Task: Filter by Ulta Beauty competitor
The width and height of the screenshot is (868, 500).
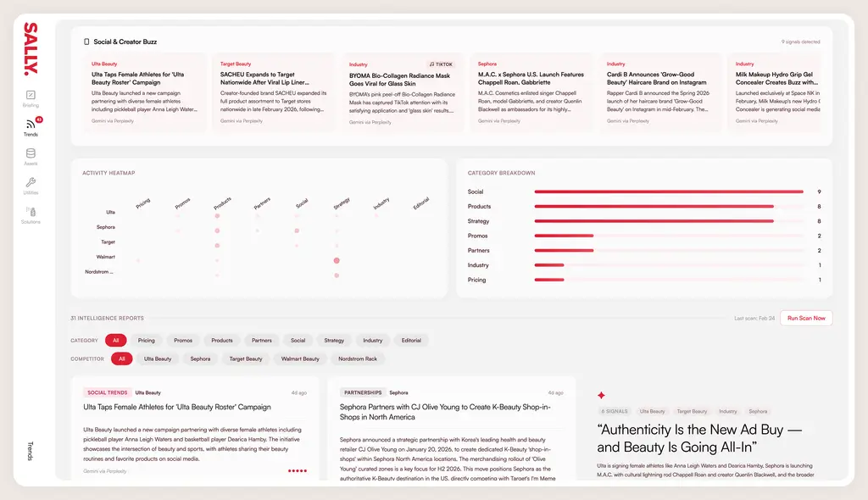Action: [158, 358]
